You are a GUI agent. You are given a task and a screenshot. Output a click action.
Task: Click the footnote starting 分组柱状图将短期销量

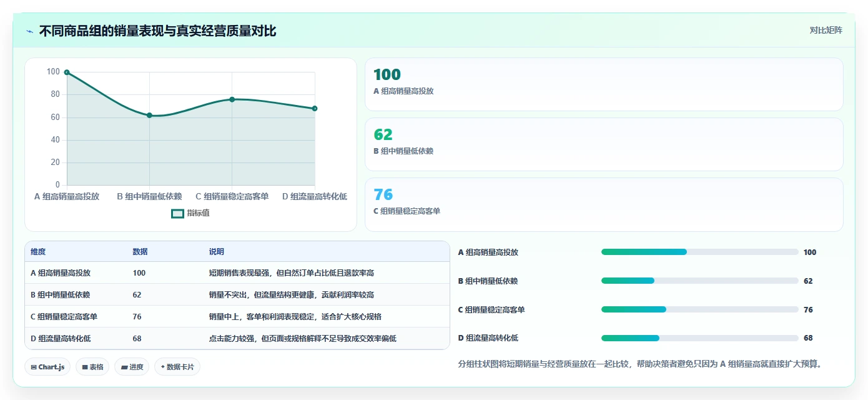coord(639,364)
